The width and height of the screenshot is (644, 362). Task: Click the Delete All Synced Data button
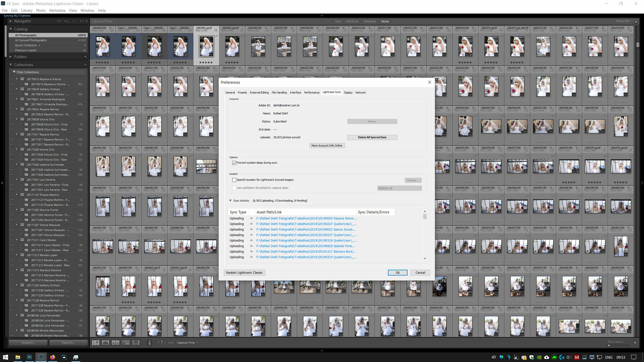coord(372,137)
